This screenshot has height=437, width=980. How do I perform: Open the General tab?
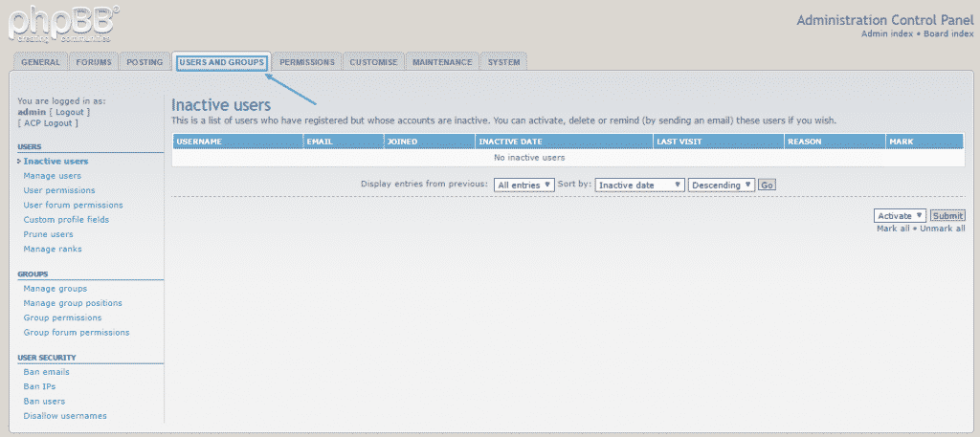(x=40, y=62)
